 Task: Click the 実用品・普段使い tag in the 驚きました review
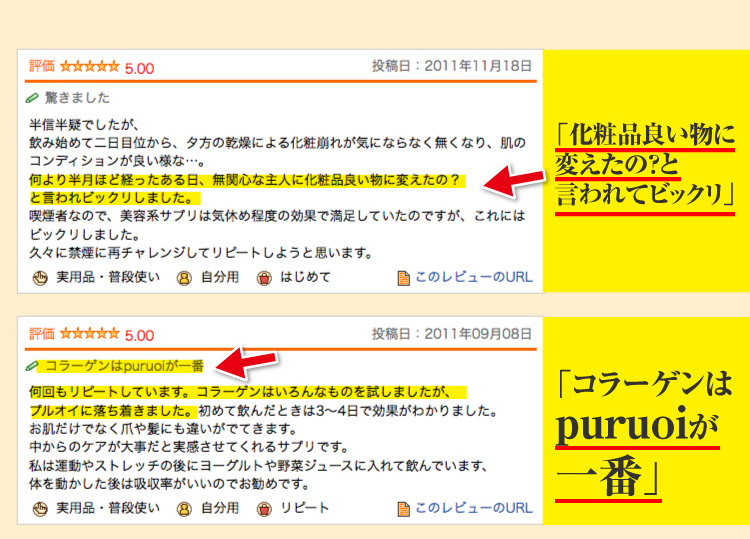107,277
